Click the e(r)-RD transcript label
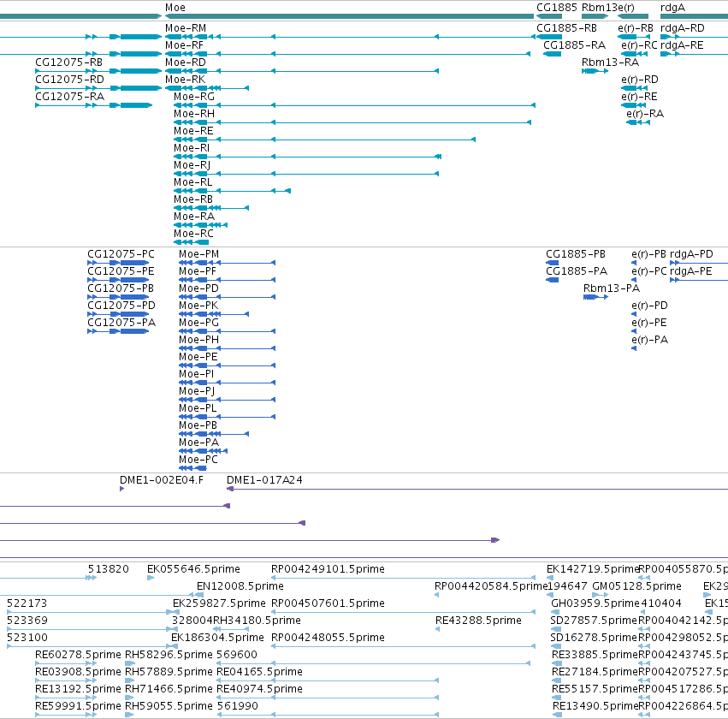The image size is (728, 719). click(x=640, y=80)
